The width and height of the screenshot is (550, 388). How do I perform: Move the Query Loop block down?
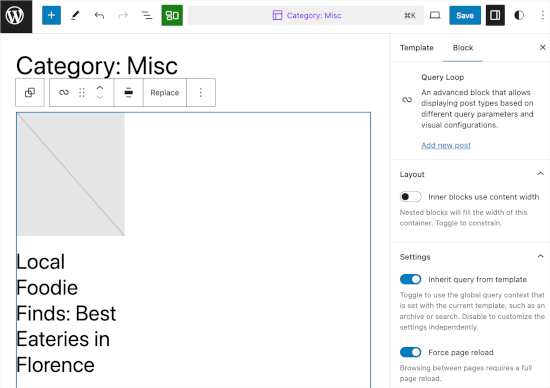pyautogui.click(x=100, y=97)
